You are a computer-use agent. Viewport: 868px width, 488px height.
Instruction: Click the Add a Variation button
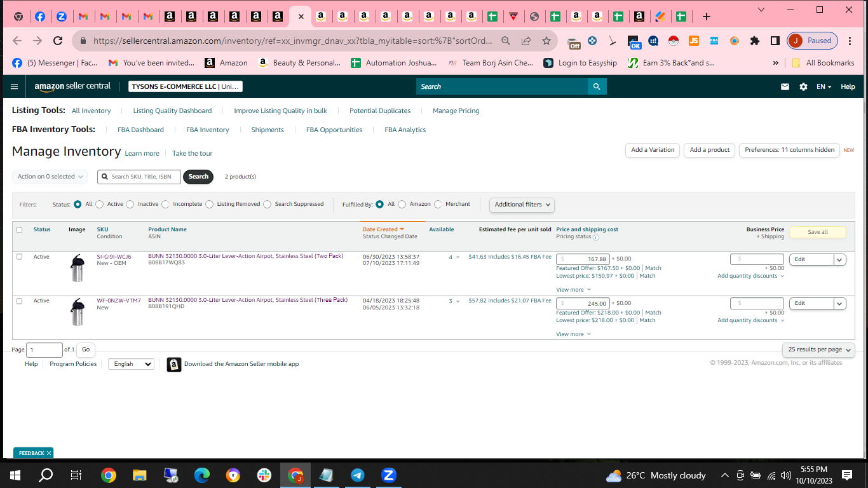point(653,150)
